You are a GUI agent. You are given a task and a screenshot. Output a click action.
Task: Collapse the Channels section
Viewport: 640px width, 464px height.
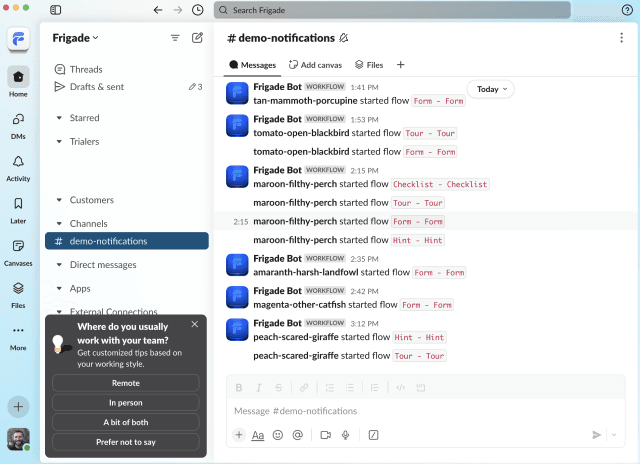click(59, 224)
